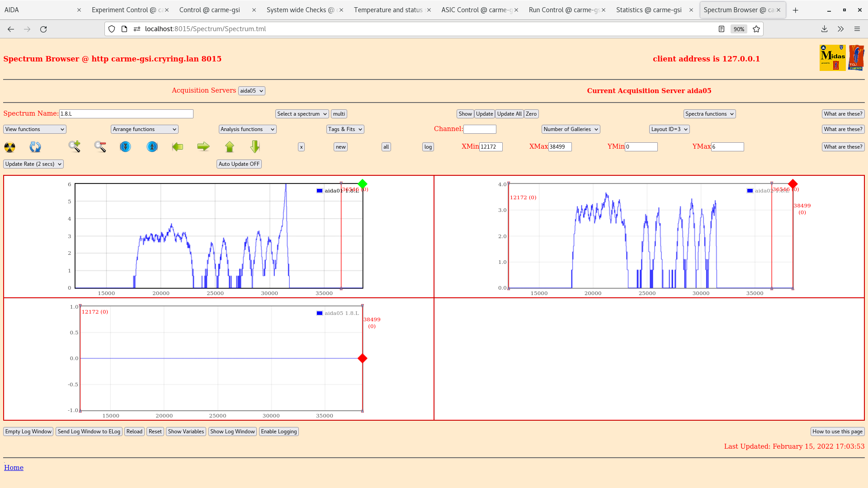Reload the page using browser refresh
This screenshot has height=488, width=868.
coord(43,29)
